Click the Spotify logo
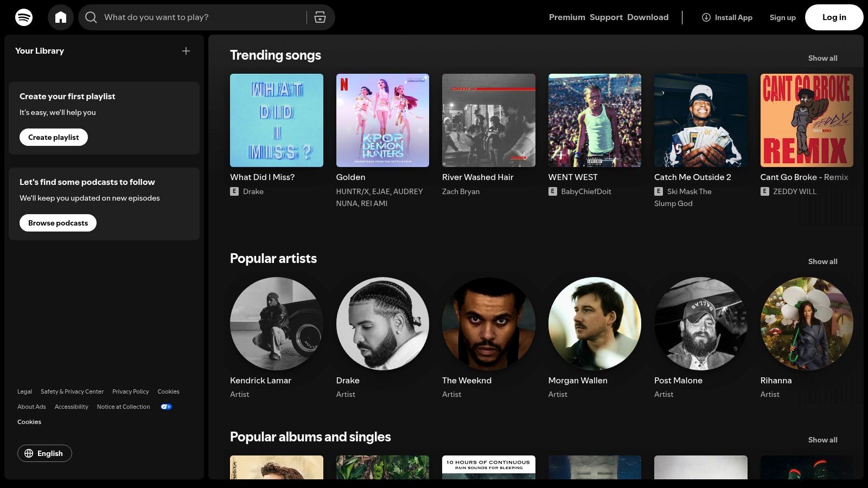The height and width of the screenshot is (488, 868). (24, 17)
